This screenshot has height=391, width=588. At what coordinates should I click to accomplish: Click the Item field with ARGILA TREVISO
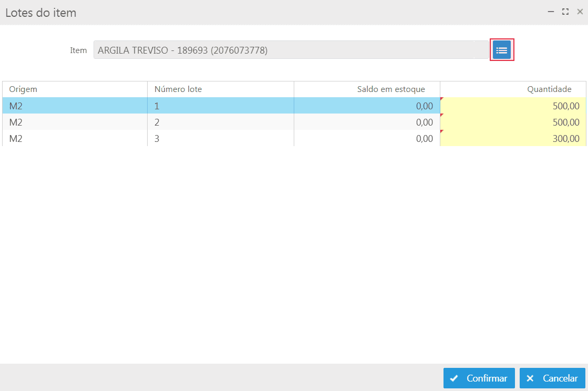[x=291, y=50]
